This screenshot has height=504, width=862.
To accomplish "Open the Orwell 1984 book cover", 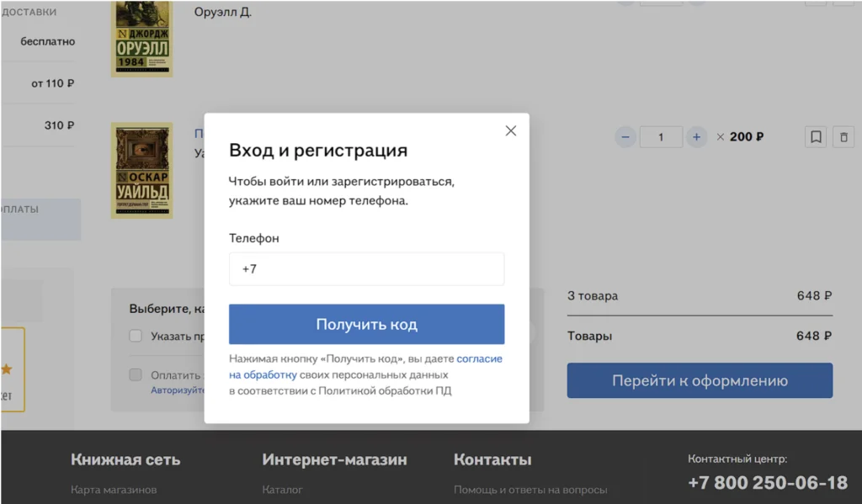I will 142,39.
